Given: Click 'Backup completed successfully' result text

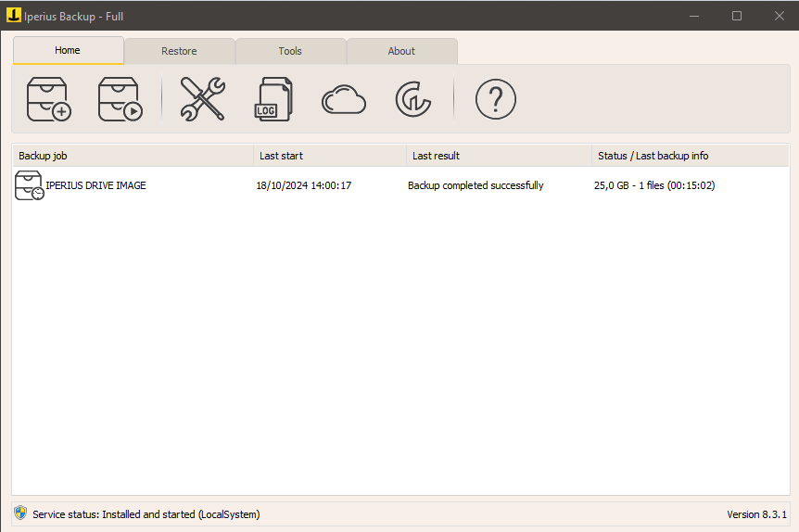Looking at the screenshot, I should coord(476,185).
